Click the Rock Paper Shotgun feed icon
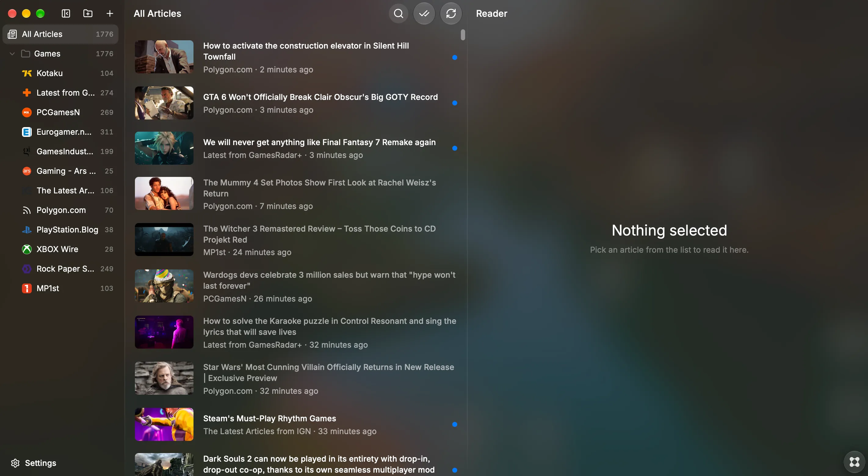The width and height of the screenshot is (868, 476). (x=27, y=269)
